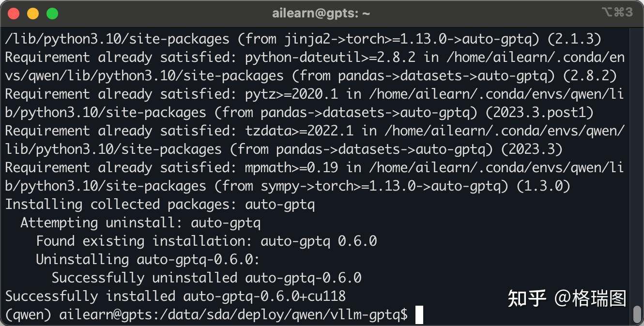Minimize the terminal using yellow button

click(33, 14)
